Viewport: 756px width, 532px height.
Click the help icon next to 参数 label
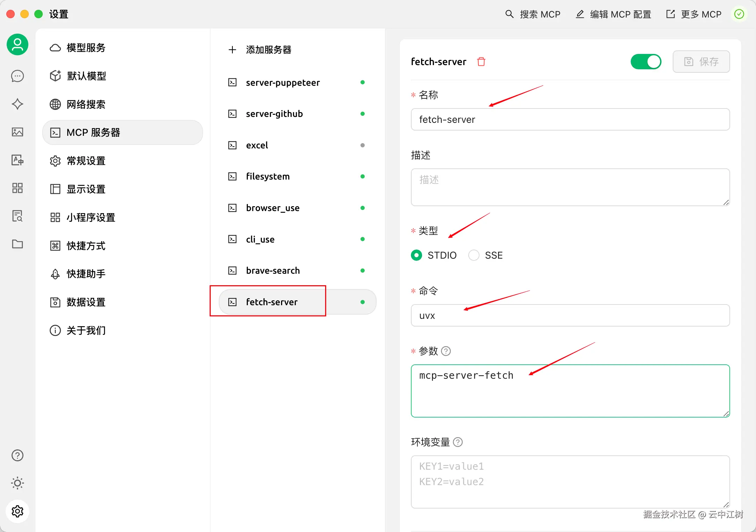point(446,351)
